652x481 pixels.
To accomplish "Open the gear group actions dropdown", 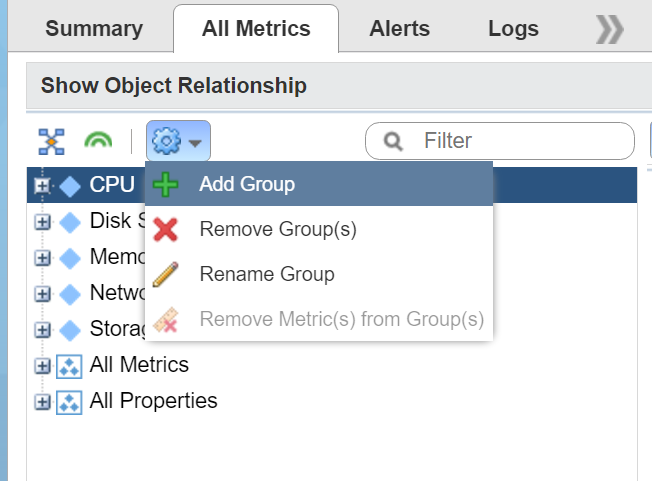I will click(x=178, y=142).
